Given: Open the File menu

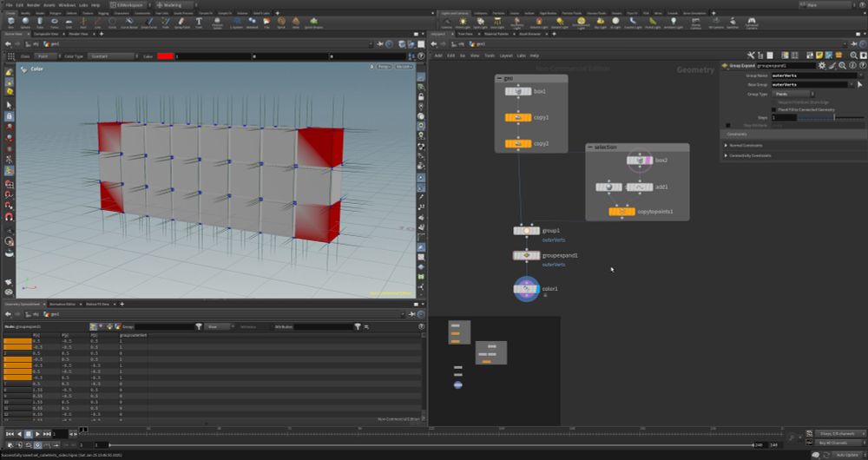Looking at the screenshot, I should (x=9, y=5).
